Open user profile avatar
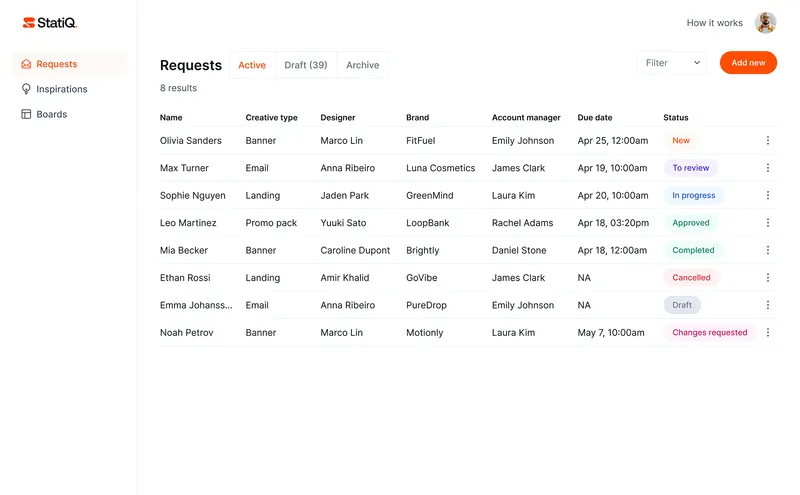 pos(765,23)
